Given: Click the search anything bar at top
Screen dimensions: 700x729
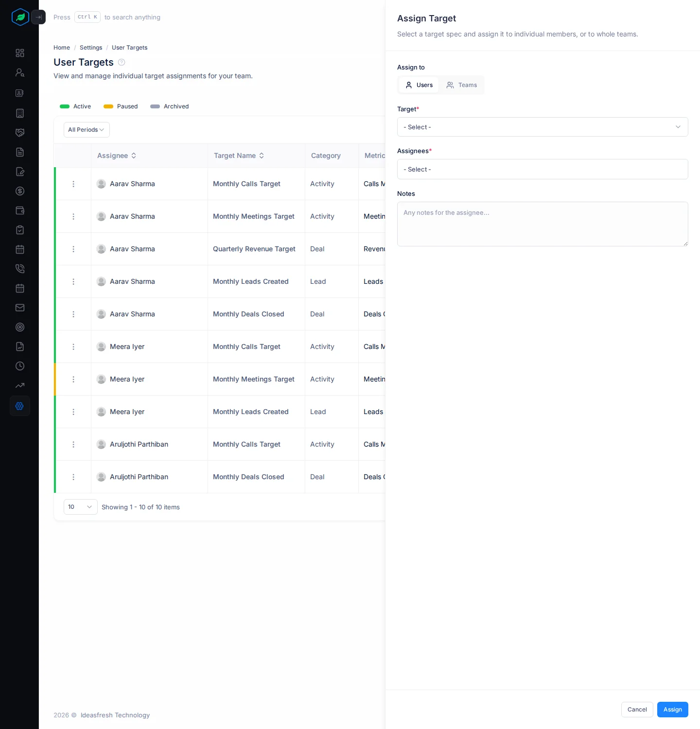Looking at the screenshot, I should [107, 17].
